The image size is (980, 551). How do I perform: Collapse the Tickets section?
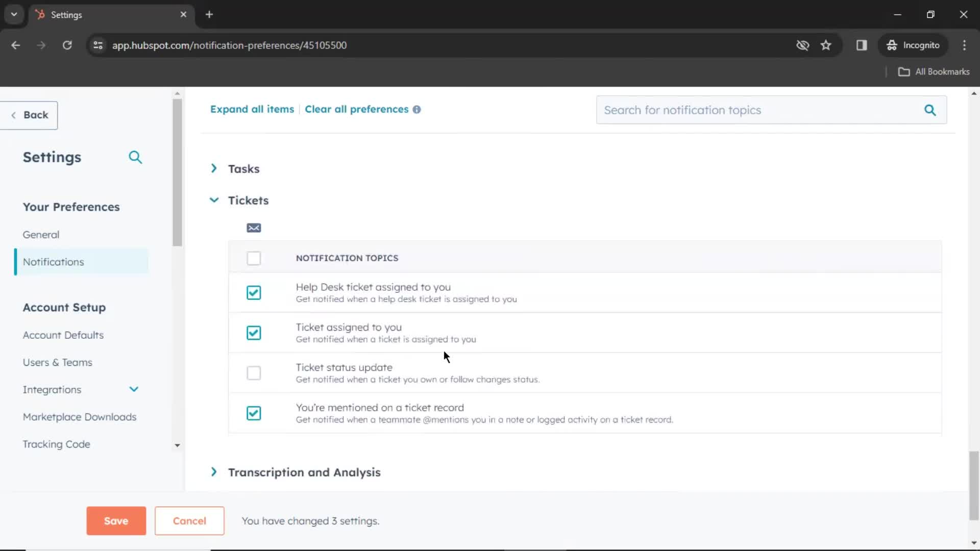point(214,200)
